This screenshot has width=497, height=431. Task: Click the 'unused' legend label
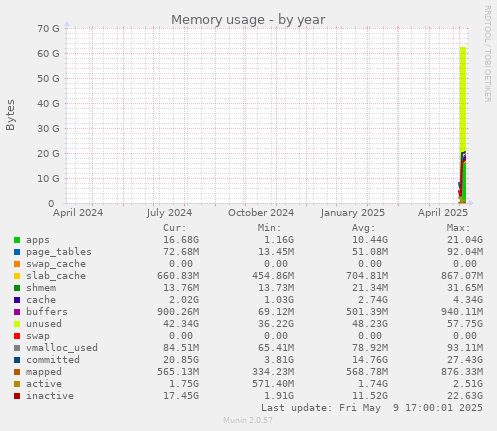tap(44, 324)
